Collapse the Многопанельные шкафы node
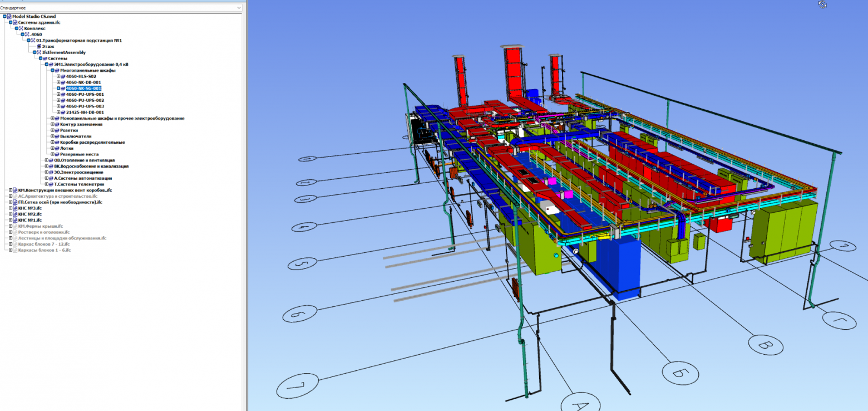Screen dimensions: 868x411 click(52, 70)
